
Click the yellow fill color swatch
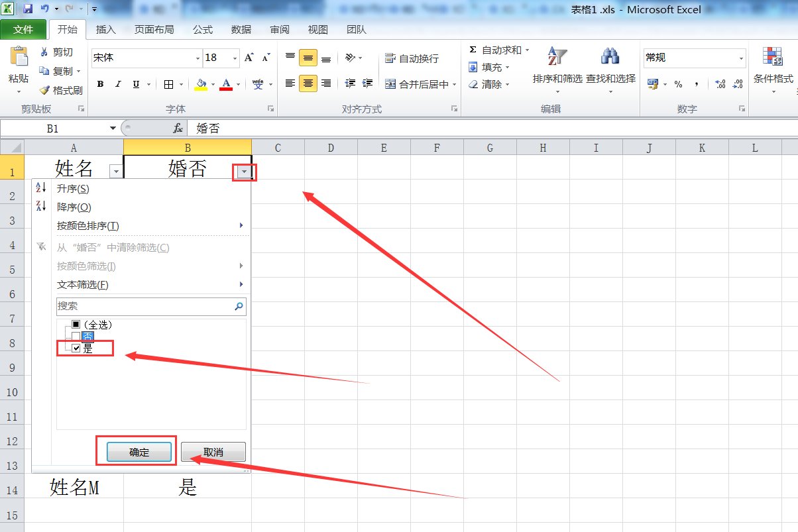(201, 84)
